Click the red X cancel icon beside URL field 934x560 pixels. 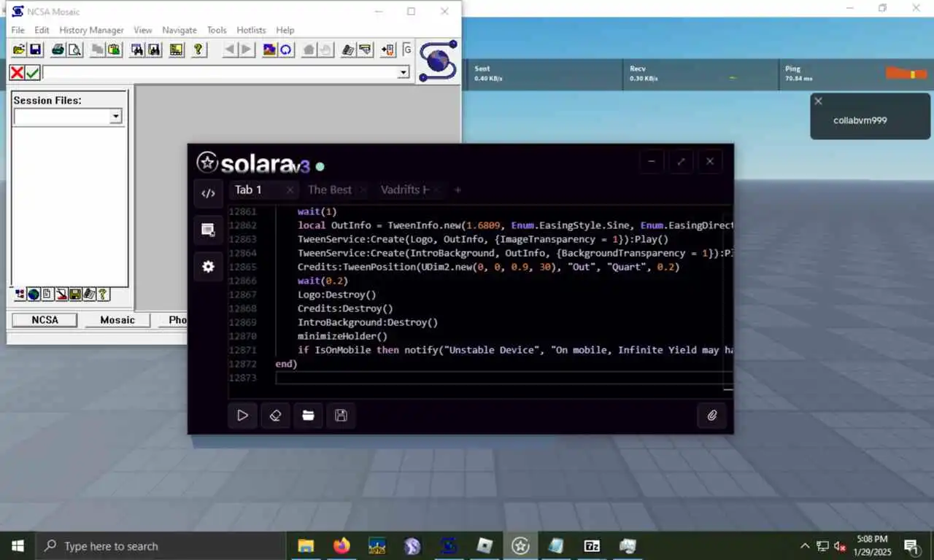click(x=16, y=72)
